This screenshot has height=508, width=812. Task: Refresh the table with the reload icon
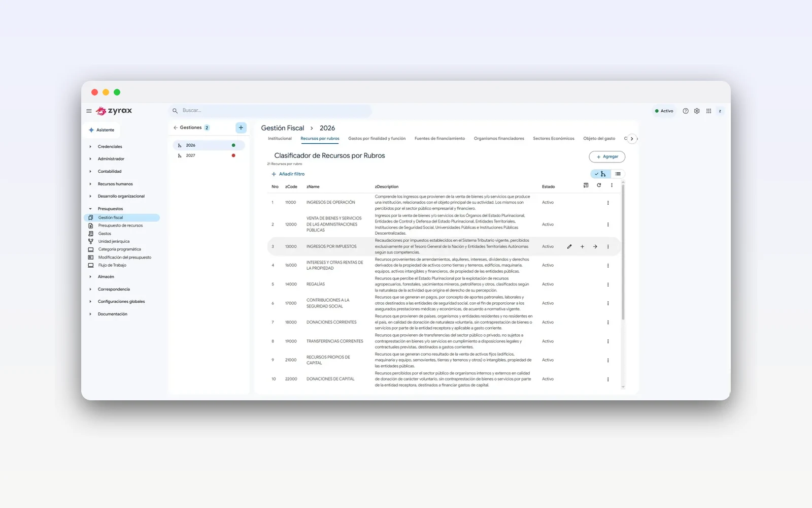(599, 185)
